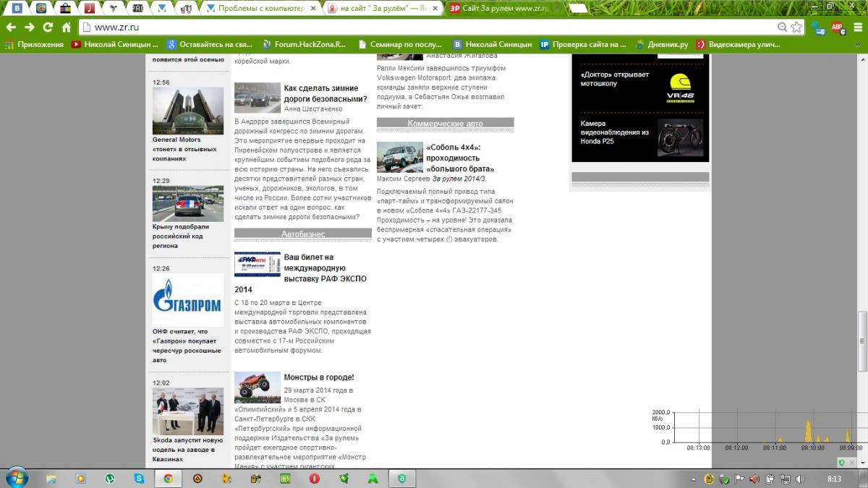The image size is (868, 488).
Task: Open the Adblock Plus extension icon
Action: [x=837, y=27]
